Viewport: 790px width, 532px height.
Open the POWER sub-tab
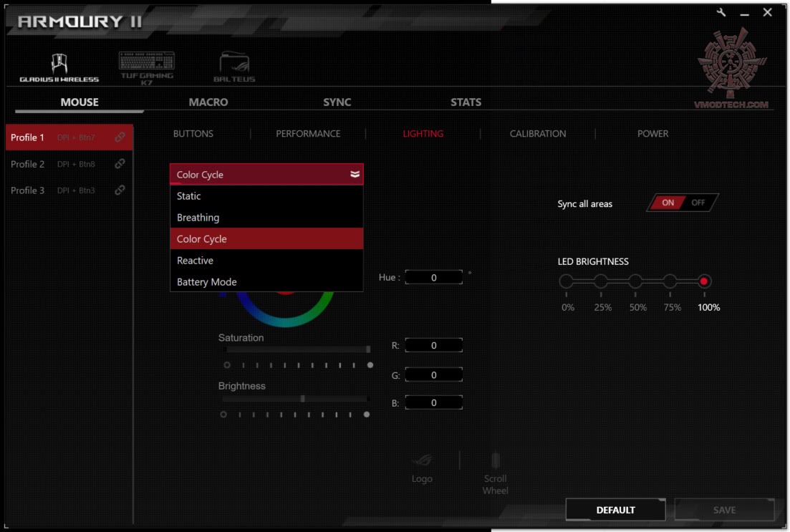point(652,133)
